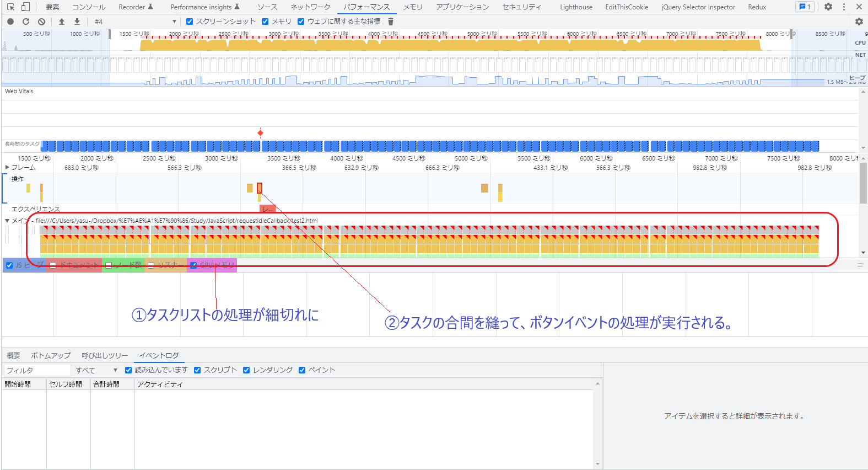Activate the inspect element picker icon
The width and height of the screenshot is (868, 470).
tap(10, 7)
